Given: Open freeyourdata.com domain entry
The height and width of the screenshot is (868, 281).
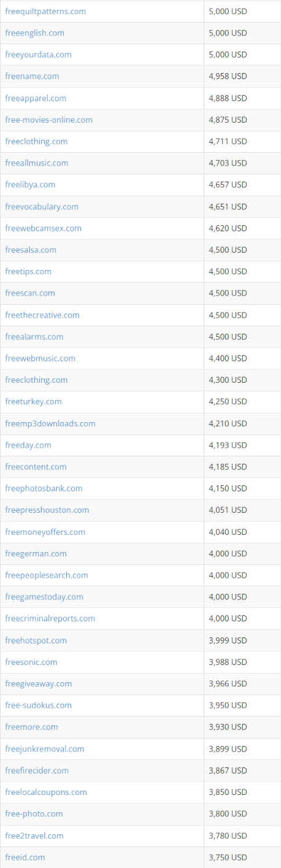Looking at the screenshot, I should click(38, 55).
